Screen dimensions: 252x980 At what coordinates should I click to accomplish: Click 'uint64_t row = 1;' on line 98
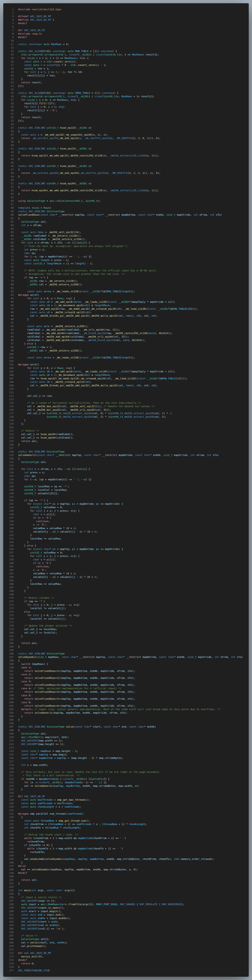click(40, 347)
